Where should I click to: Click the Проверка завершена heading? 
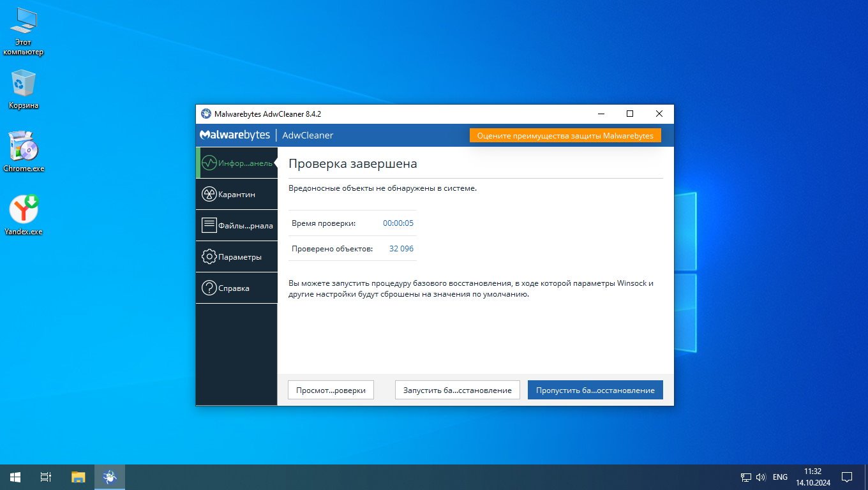tap(353, 164)
